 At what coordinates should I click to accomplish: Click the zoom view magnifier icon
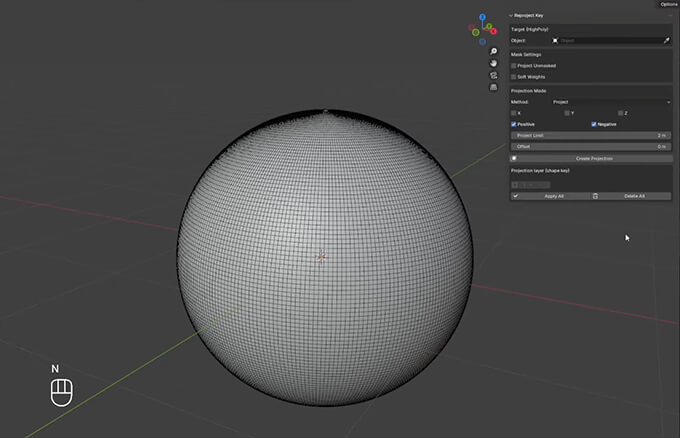click(x=494, y=51)
